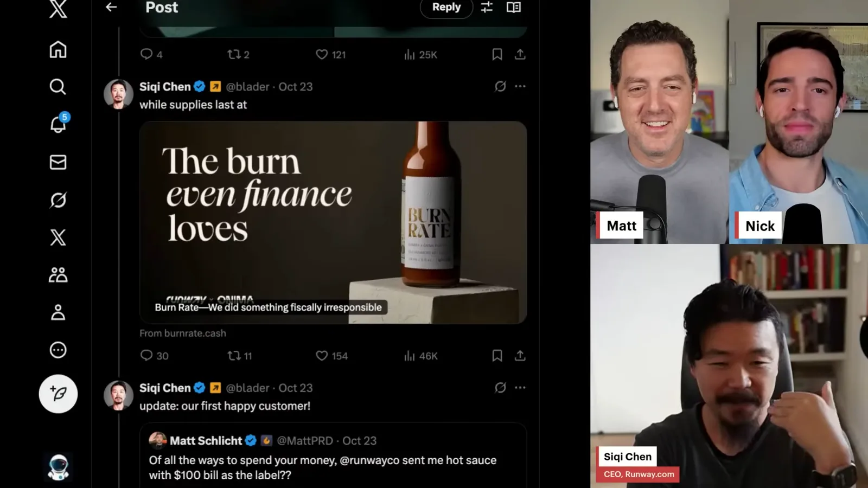
Task: Open Siqi Chen name on 'while supplies last' post
Action: click(x=165, y=86)
